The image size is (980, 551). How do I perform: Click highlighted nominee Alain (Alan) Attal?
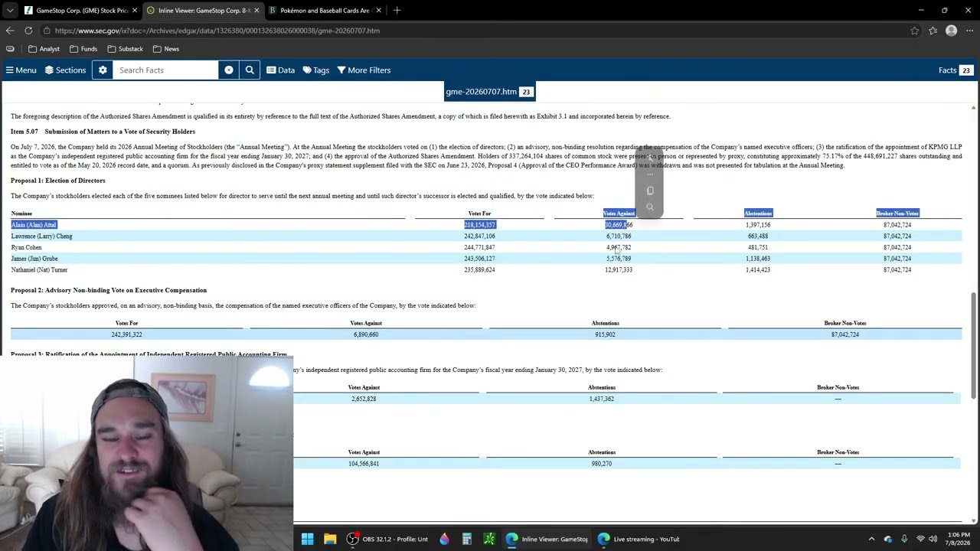[x=34, y=225]
